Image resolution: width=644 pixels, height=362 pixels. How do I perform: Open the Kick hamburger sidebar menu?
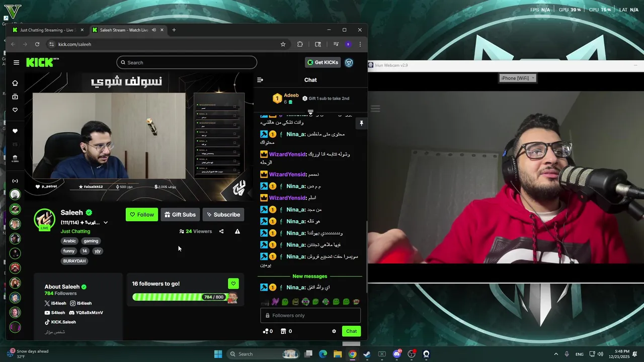click(16, 62)
